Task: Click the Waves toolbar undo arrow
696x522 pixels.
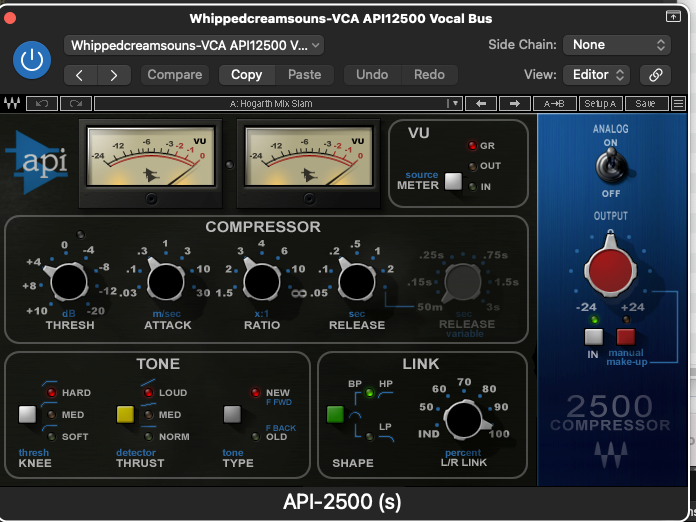Action: point(42,103)
